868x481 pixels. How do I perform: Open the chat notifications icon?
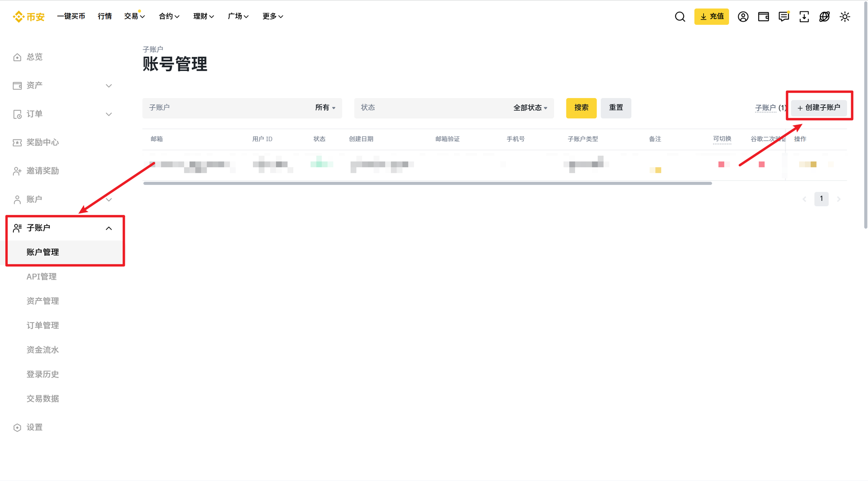784,16
